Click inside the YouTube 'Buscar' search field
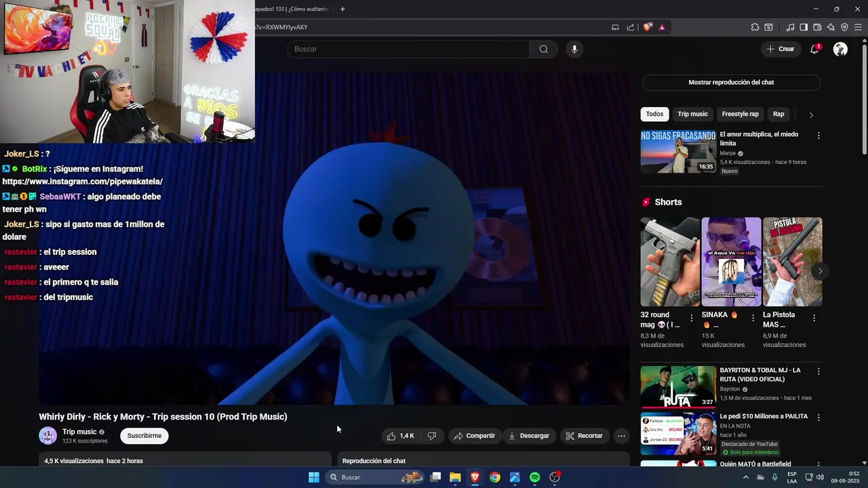This screenshot has height=488, width=868. point(408,49)
